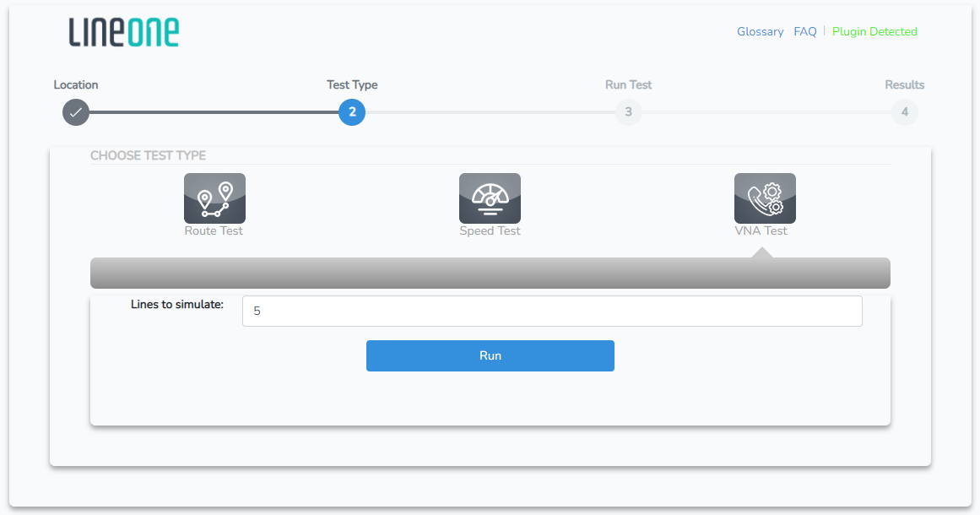Open the FAQ link
The width and height of the screenshot is (980, 515).
pyautogui.click(x=805, y=32)
